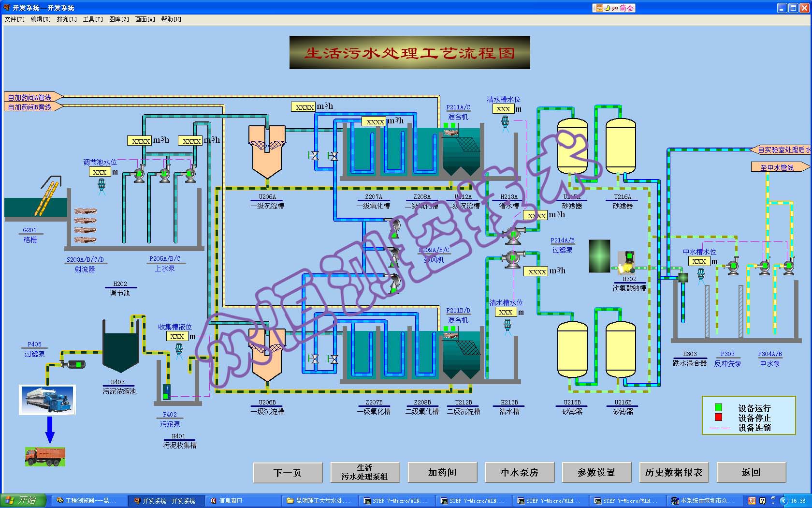Click the P211A/C mixer icon

[x=450, y=129]
